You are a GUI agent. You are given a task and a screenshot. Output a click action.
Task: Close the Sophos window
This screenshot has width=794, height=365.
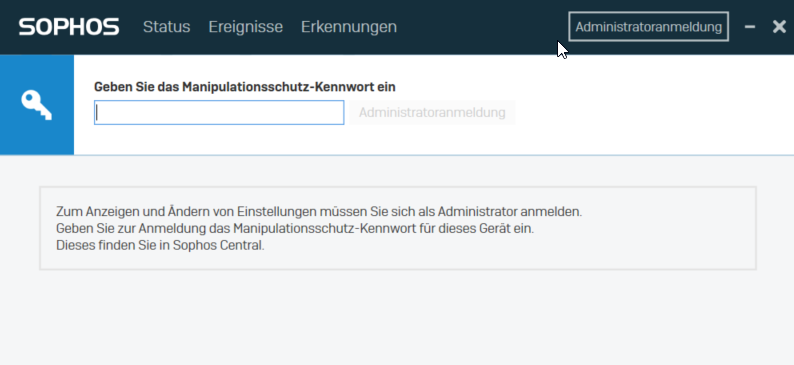[x=779, y=27]
